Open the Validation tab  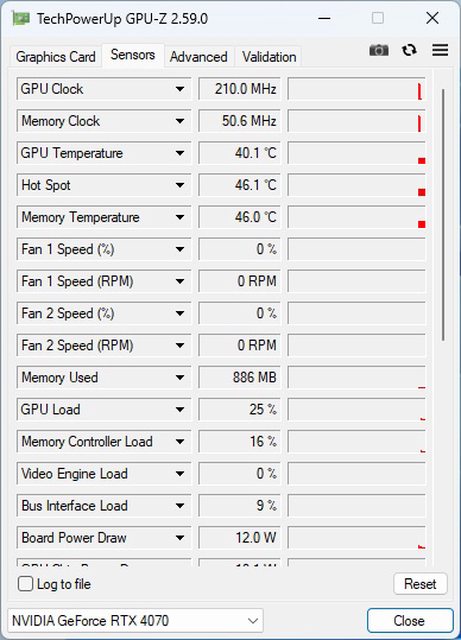coord(269,57)
